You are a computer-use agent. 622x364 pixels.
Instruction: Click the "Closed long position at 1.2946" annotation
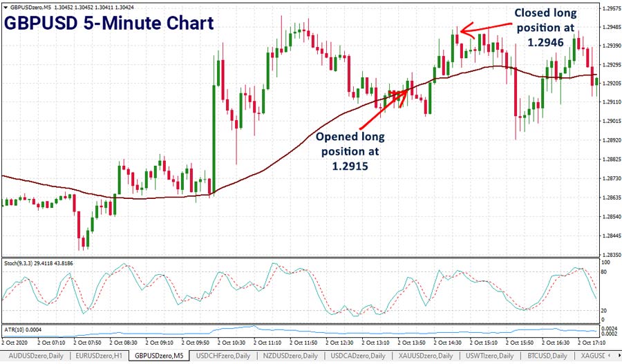(x=545, y=27)
